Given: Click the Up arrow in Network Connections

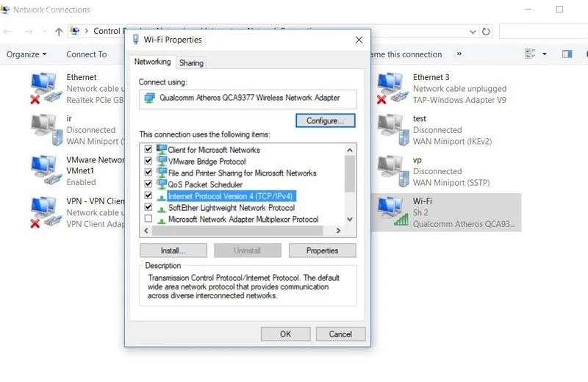Looking at the screenshot, I should [x=59, y=32].
